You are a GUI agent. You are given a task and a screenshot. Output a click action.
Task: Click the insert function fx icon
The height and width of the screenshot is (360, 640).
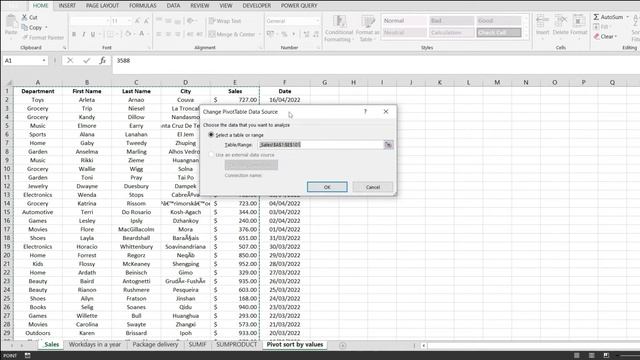[x=102, y=60]
